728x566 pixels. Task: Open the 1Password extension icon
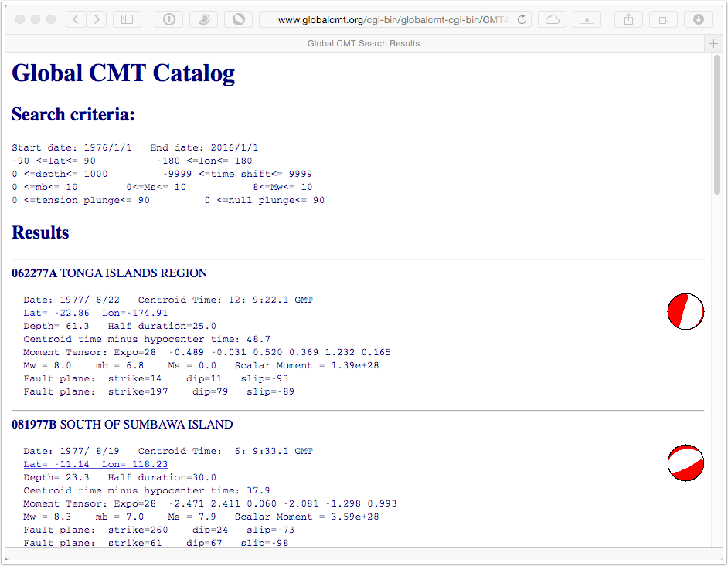tap(169, 19)
